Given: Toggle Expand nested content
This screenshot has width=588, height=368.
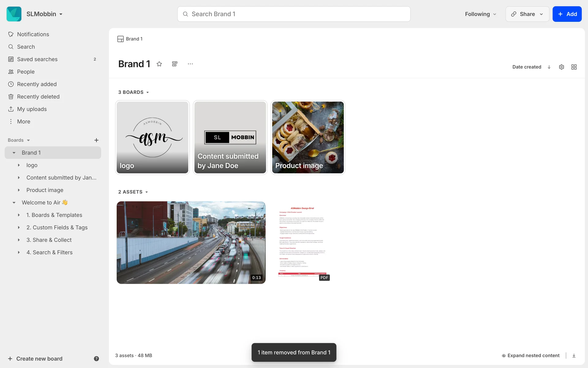Looking at the screenshot, I should pos(530,355).
